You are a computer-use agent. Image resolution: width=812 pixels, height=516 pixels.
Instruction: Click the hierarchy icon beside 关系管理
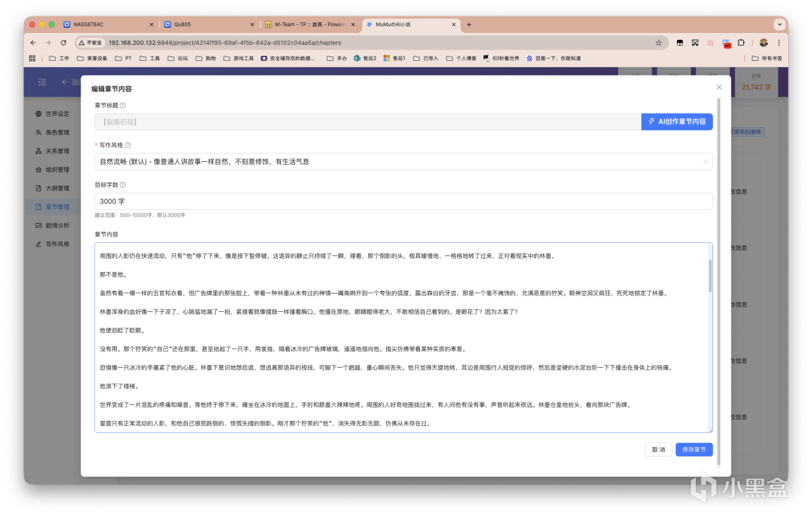point(39,151)
